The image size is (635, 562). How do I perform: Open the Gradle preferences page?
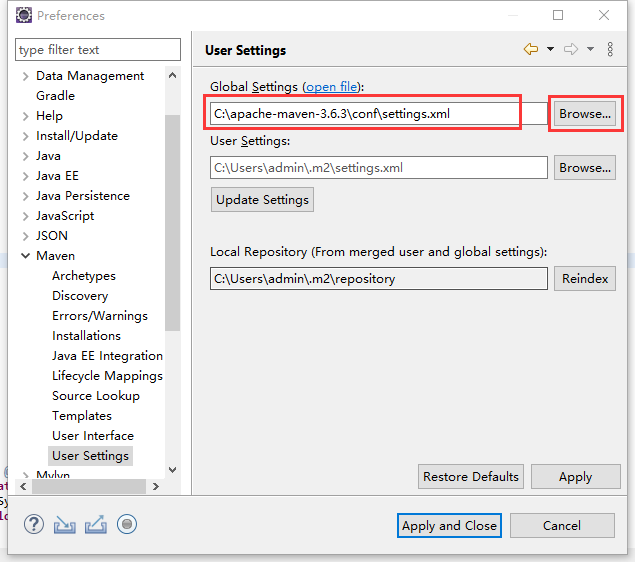55,96
